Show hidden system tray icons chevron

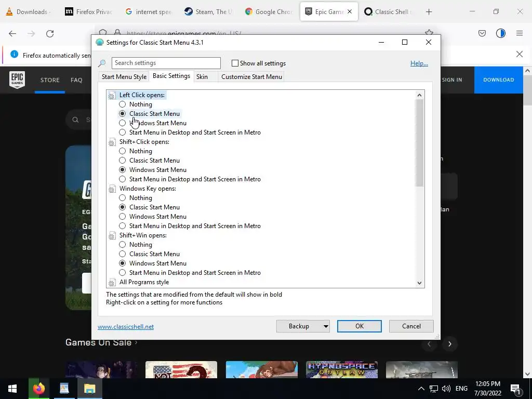click(x=421, y=389)
